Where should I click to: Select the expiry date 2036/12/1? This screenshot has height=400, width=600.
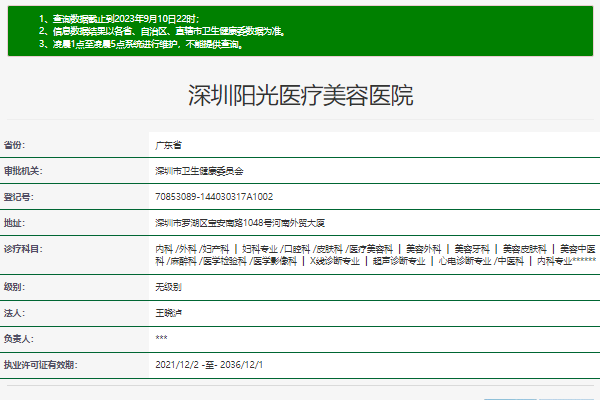pyautogui.click(x=241, y=365)
